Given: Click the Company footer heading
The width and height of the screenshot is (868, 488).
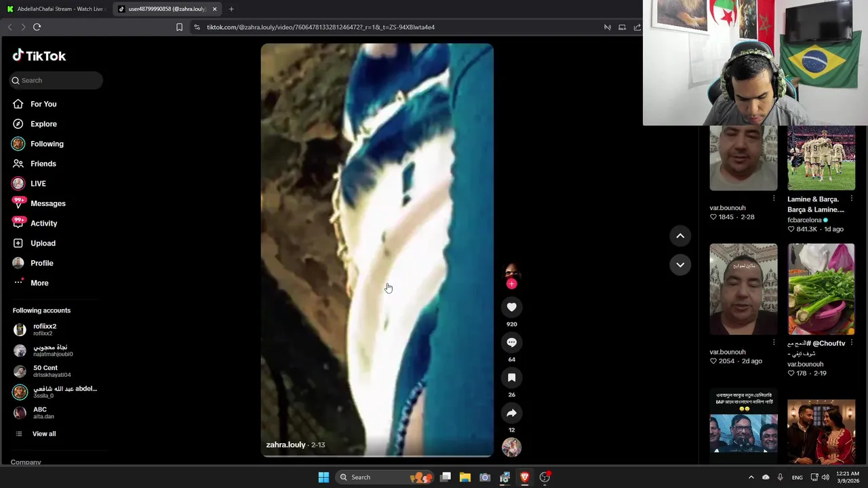Looking at the screenshot, I should 26,462.
